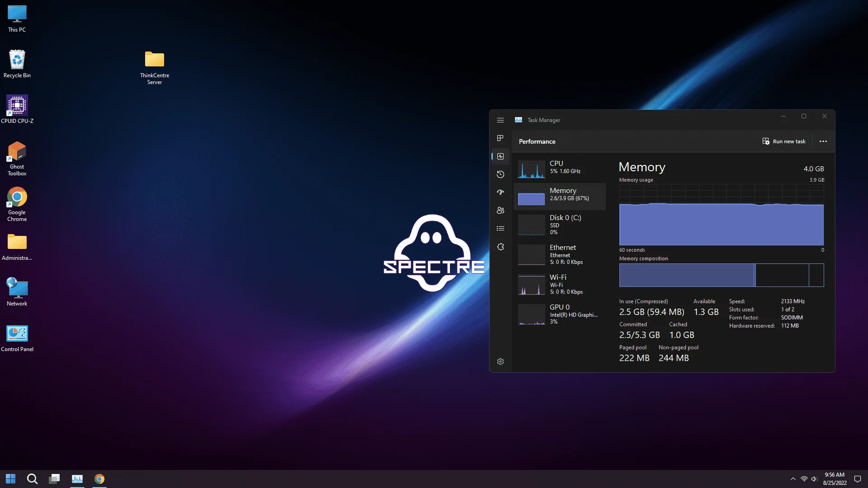
Task: Open the Users page icon
Action: (x=500, y=211)
